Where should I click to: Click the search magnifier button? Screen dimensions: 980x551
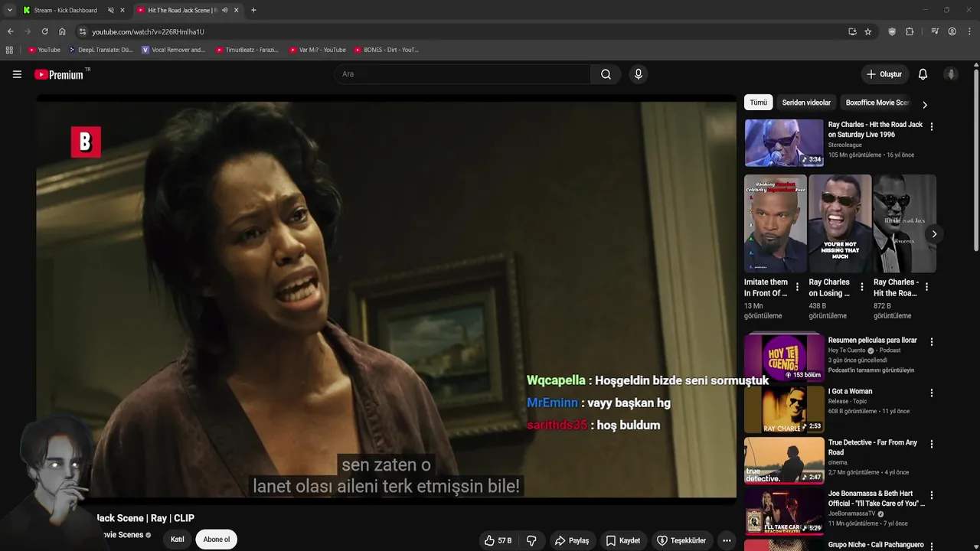click(606, 74)
